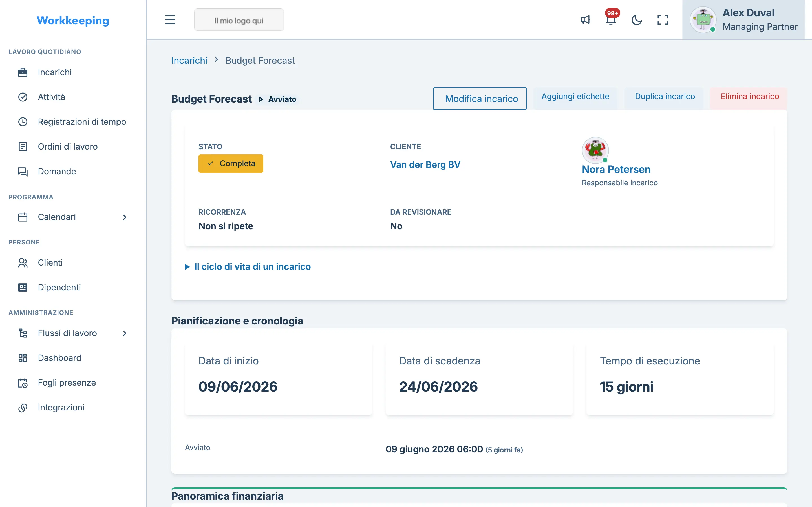The height and width of the screenshot is (507, 812).
Task: Select Clienti in the sidebar
Action: coord(50,263)
